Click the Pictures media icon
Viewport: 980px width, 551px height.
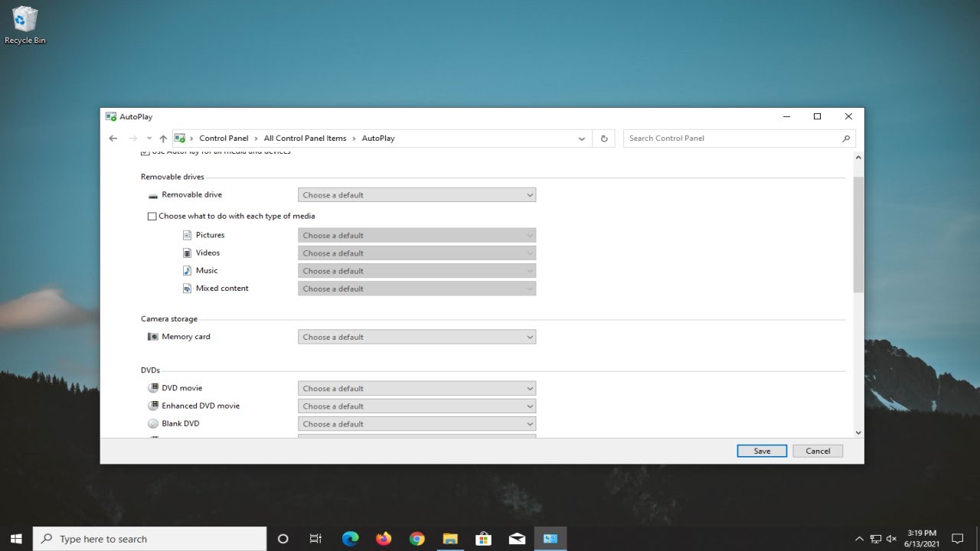187,236
